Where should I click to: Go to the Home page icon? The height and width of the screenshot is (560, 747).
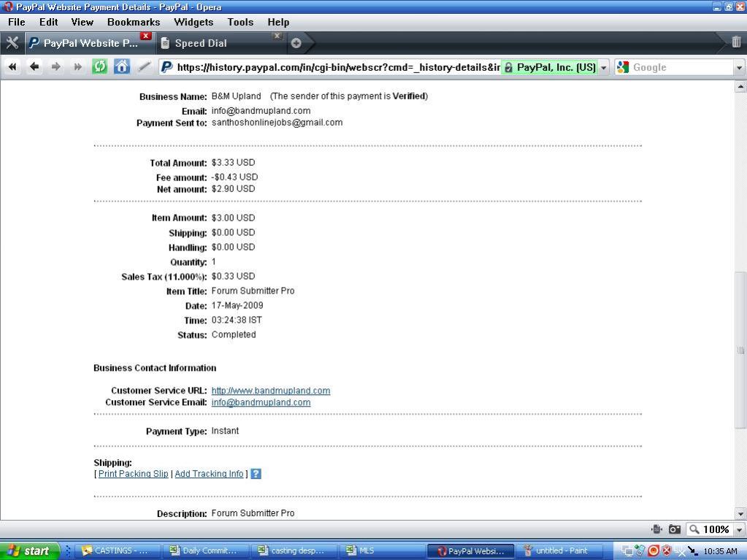tap(121, 66)
